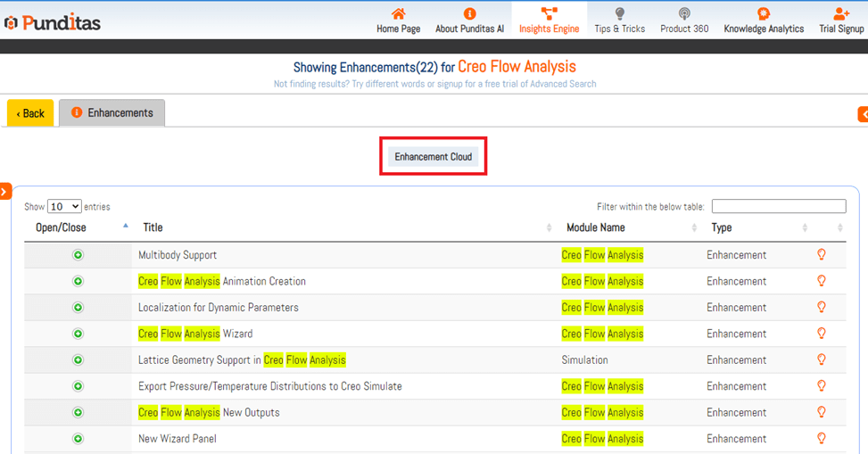Expand the Multibody Support row
868x454 pixels.
pyautogui.click(x=78, y=255)
